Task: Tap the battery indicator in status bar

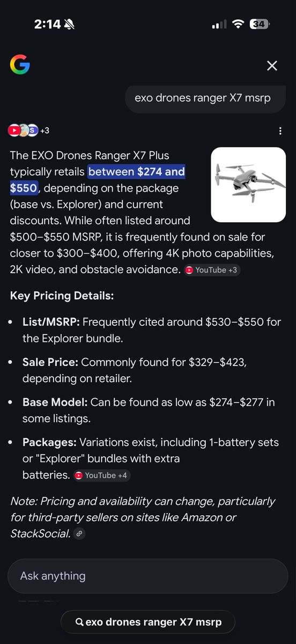Action: point(260,24)
